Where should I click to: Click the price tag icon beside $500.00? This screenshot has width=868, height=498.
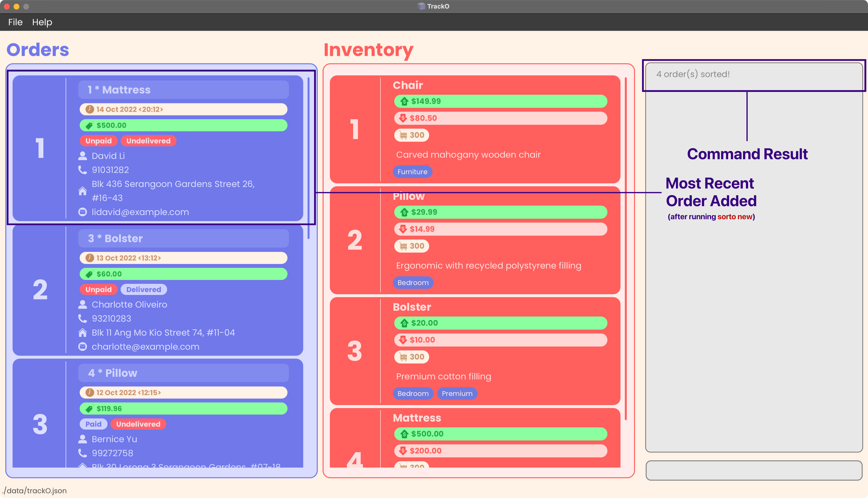coord(89,126)
